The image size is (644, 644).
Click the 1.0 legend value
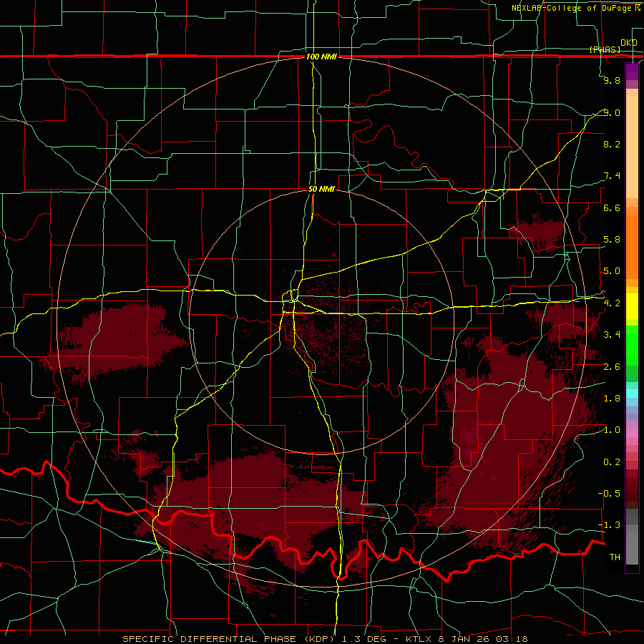612,430
